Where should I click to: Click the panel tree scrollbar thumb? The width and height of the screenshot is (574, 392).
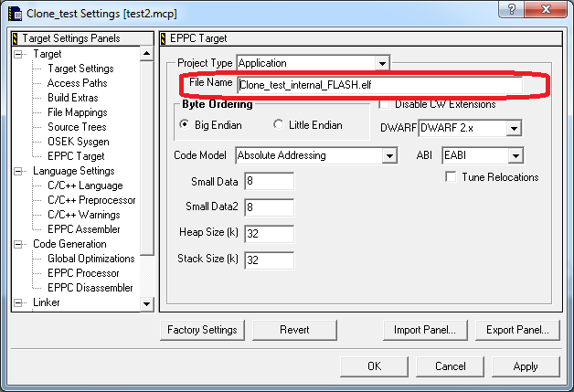[147, 158]
